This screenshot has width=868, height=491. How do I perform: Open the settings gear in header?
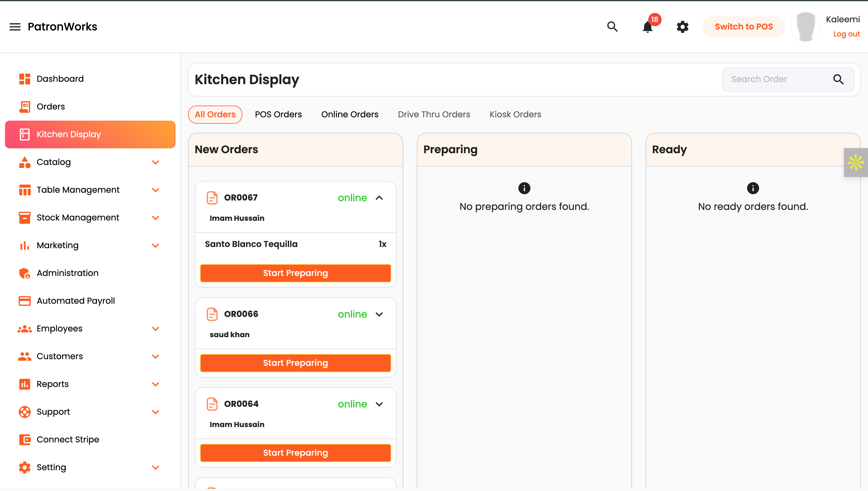(x=682, y=27)
